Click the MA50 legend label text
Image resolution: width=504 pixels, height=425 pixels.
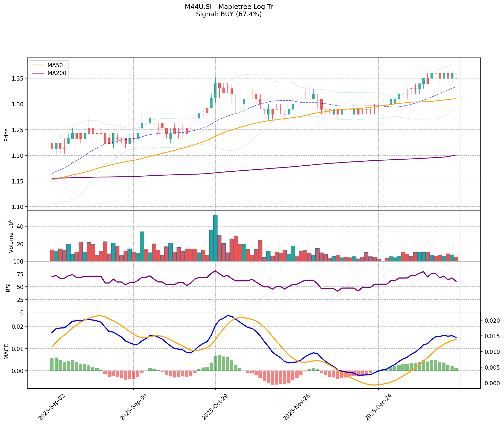click(55, 65)
